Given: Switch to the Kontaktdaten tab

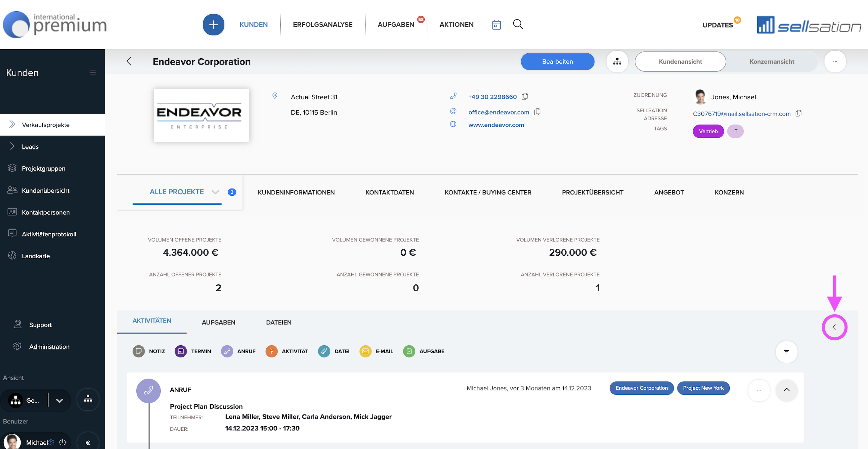Looking at the screenshot, I should pyautogui.click(x=390, y=192).
